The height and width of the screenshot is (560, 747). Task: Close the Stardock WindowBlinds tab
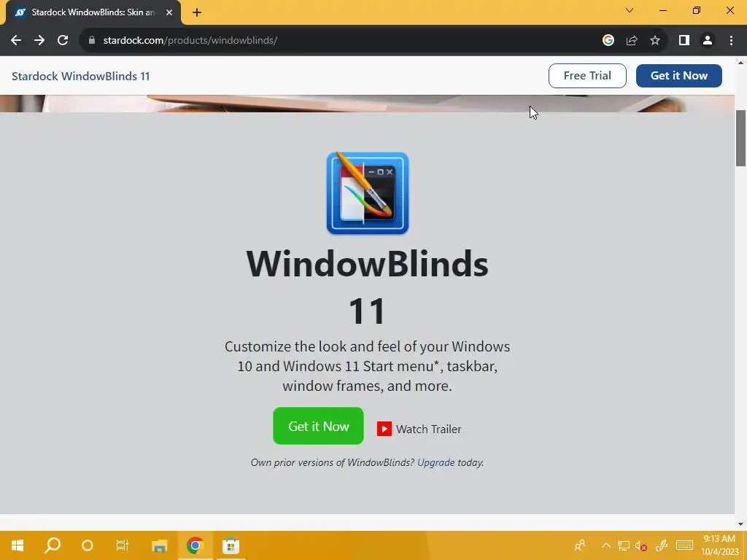169,12
